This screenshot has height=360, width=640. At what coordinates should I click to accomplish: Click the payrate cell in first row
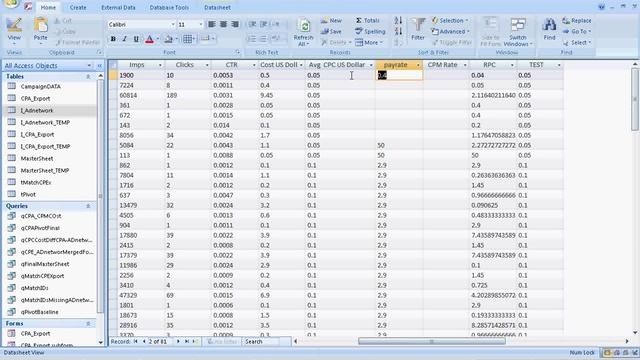pos(399,75)
